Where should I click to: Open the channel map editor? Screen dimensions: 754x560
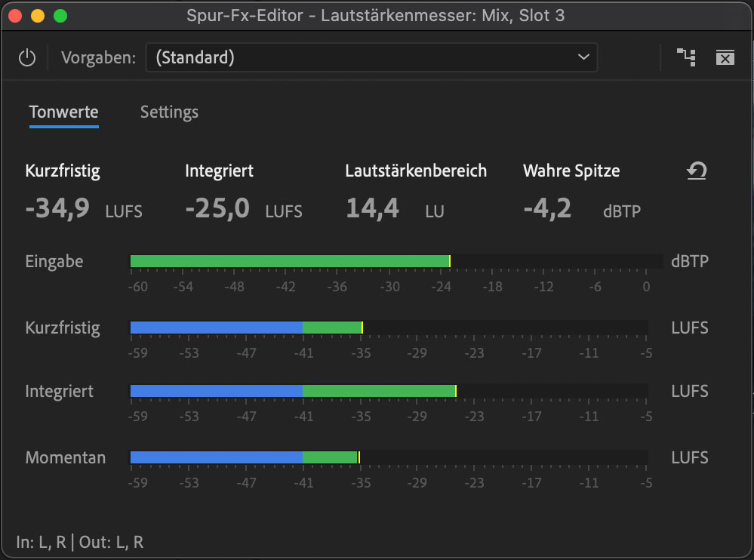pyautogui.click(x=686, y=57)
